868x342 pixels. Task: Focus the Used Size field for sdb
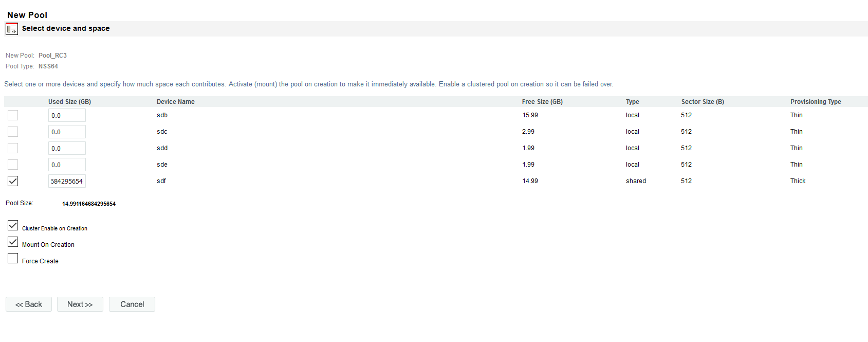tap(67, 115)
